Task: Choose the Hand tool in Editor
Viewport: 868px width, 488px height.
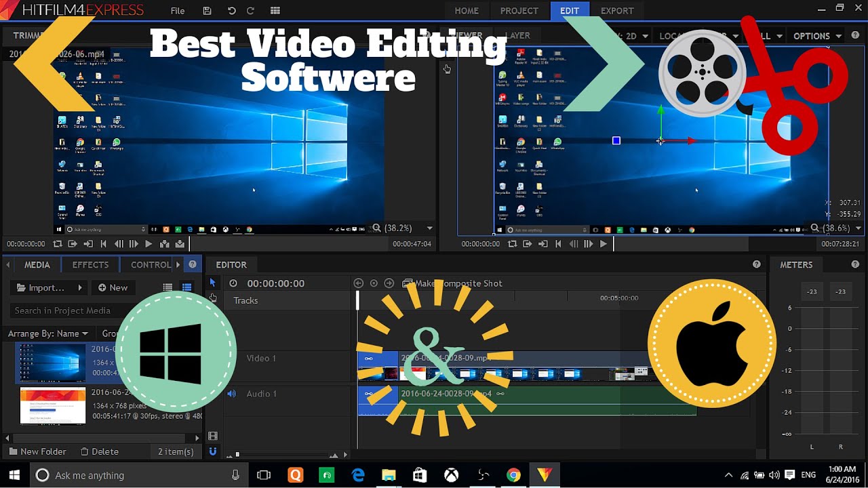Action: coord(213,298)
